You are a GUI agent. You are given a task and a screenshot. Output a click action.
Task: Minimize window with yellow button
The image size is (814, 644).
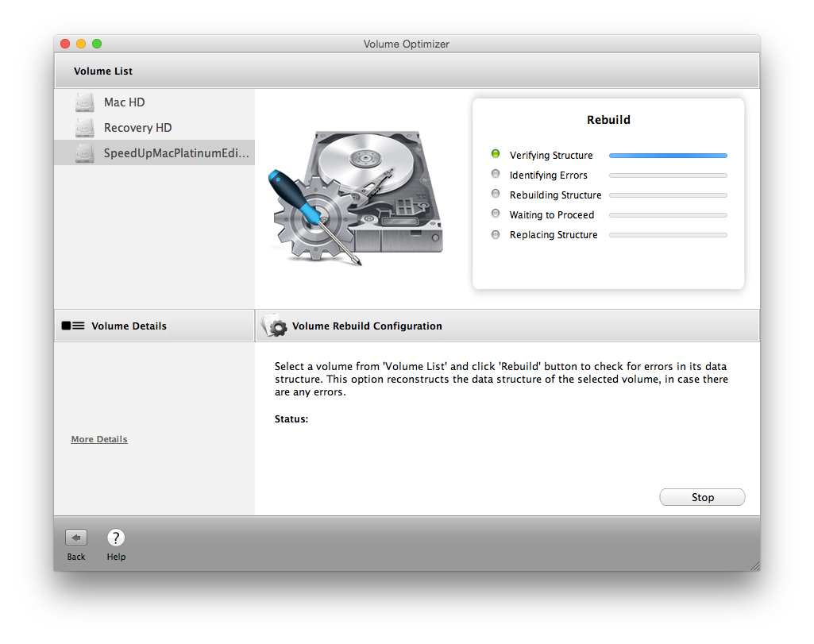(81, 44)
